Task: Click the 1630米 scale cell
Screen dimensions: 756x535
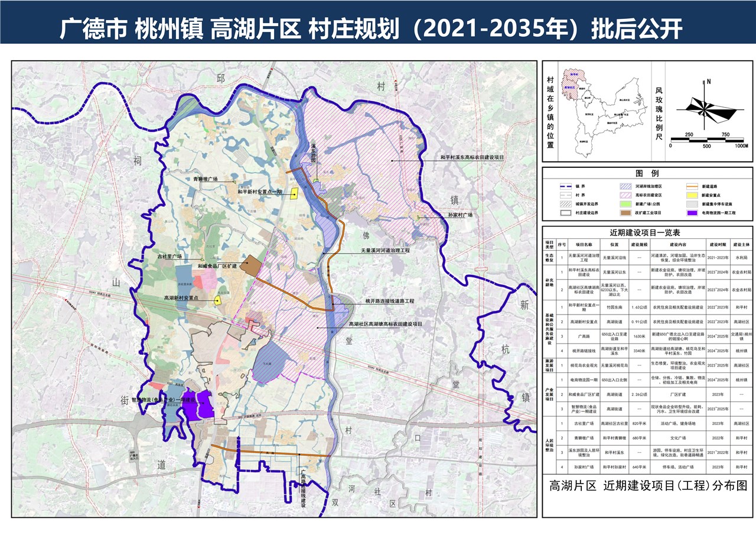Action: click(638, 336)
